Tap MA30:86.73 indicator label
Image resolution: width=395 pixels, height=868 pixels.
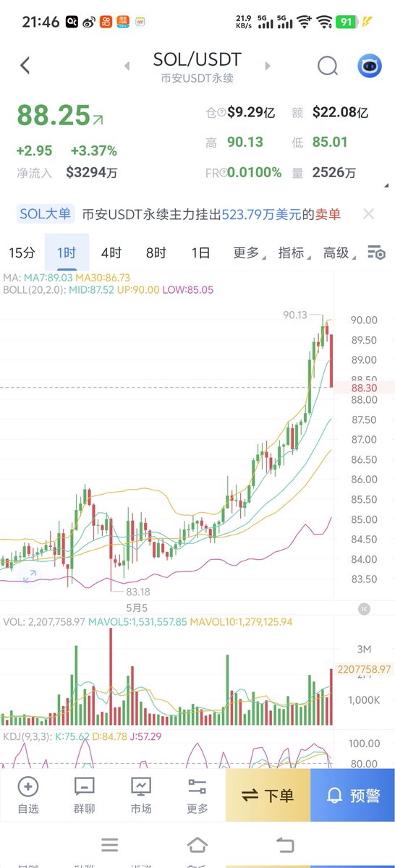pyautogui.click(x=103, y=278)
